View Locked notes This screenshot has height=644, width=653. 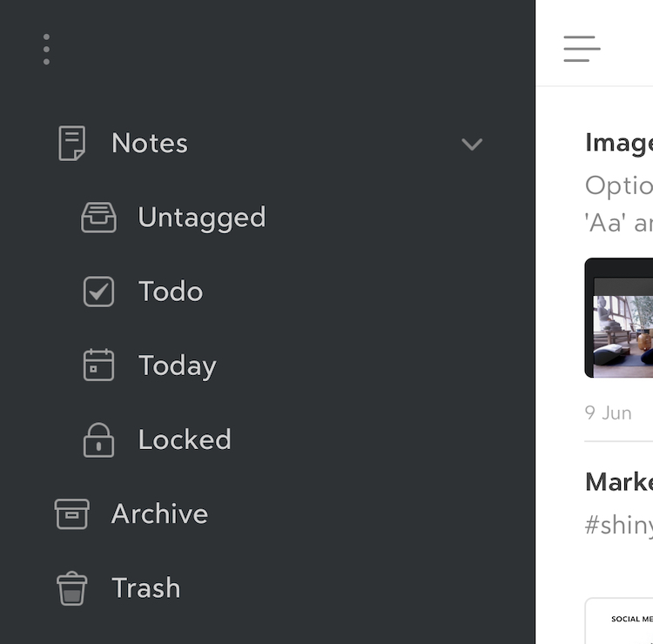click(x=185, y=439)
